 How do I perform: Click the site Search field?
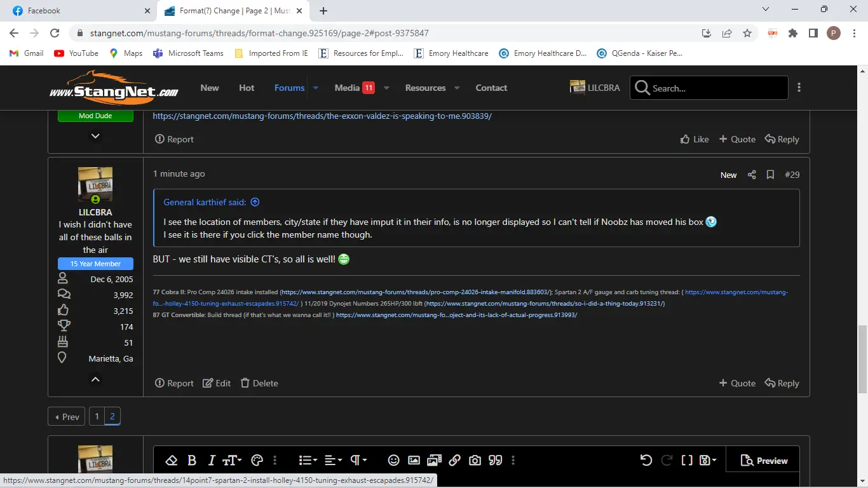point(709,88)
